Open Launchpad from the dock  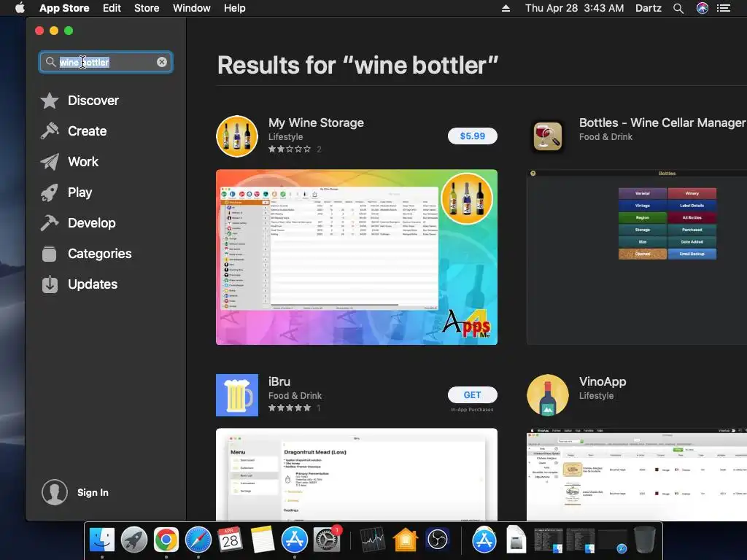click(134, 540)
